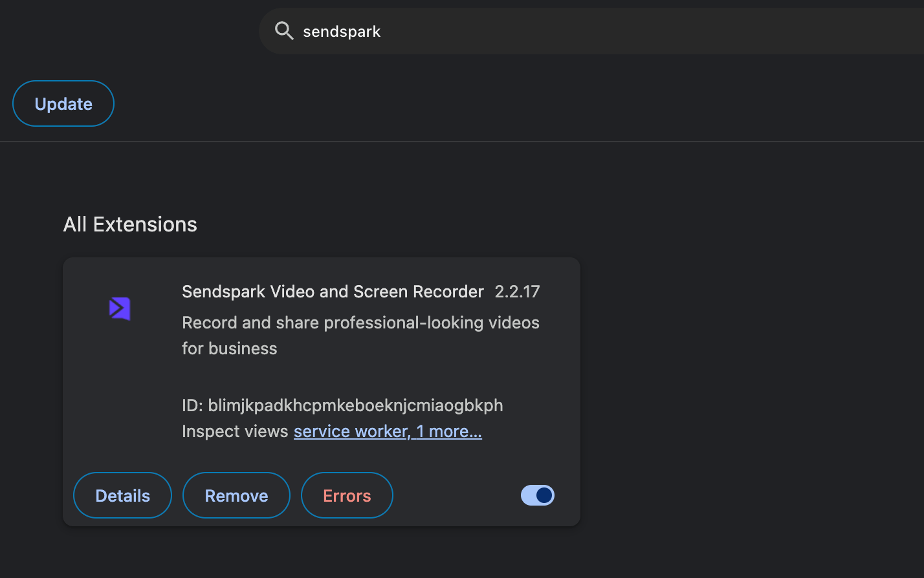Click the Update button

[63, 103]
